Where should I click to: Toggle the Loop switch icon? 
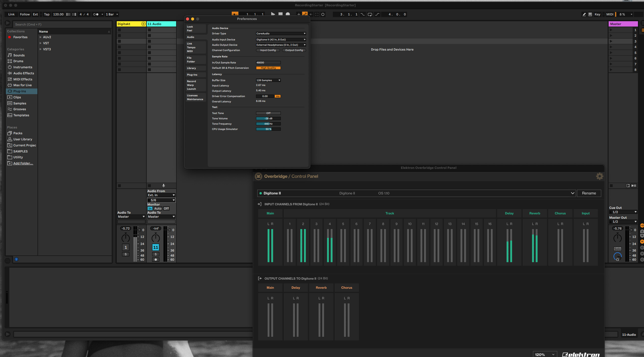370,14
